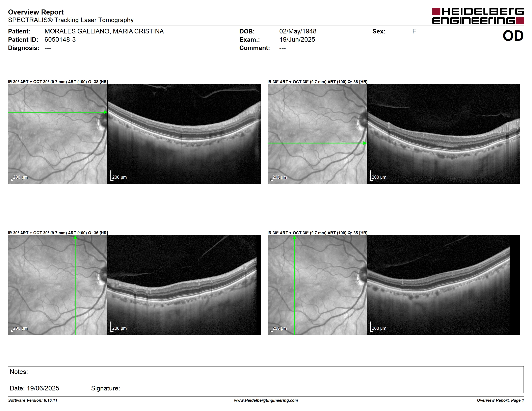The height and width of the screenshot is (411, 532).
Task: Click the 'Date: 19/06/2025' entry
Action: click(34, 388)
